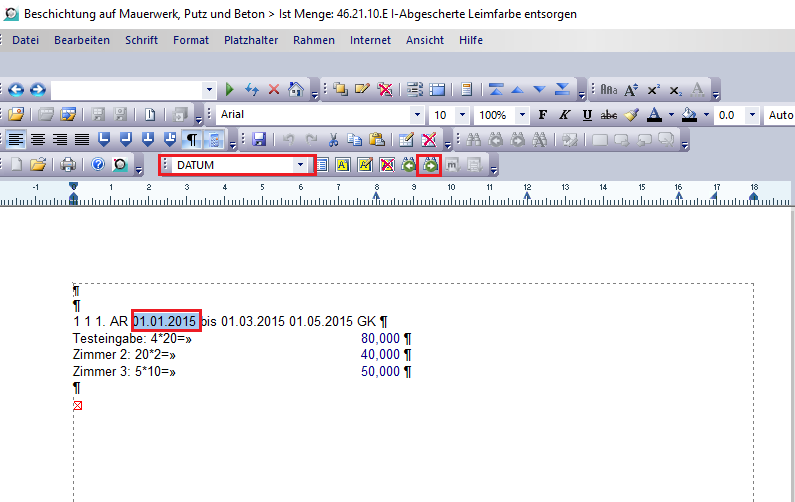Open the 100% zoom dropdown
Screen dimensions: 795x502
pyautogui.click(x=522, y=115)
